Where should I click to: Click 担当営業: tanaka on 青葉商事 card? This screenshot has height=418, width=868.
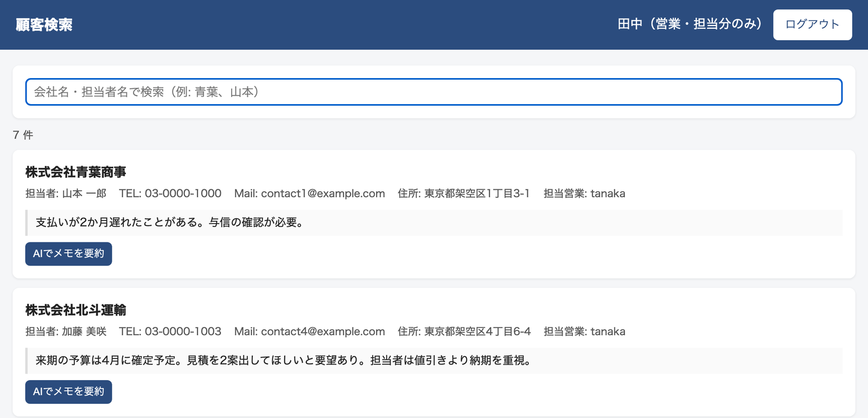[584, 194]
